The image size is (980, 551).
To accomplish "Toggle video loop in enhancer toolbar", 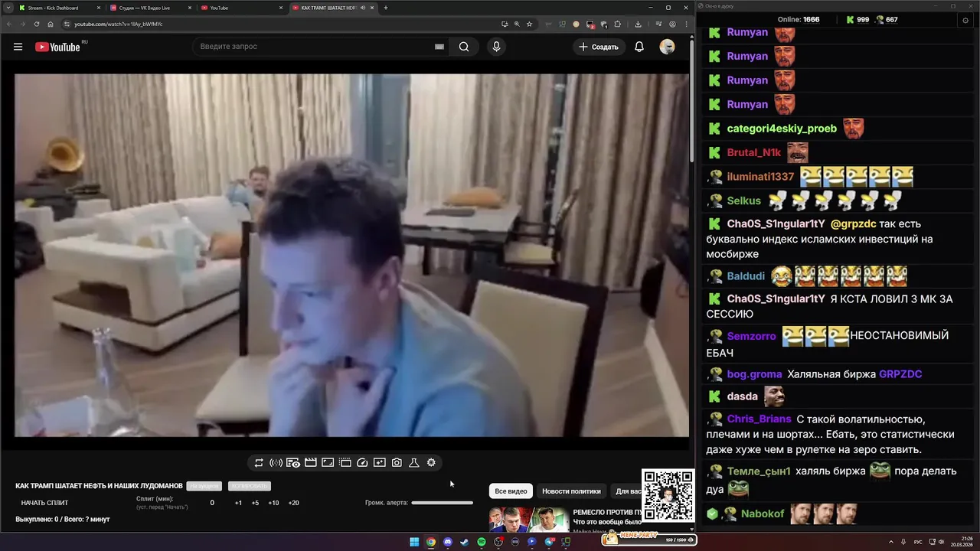I will pyautogui.click(x=259, y=463).
